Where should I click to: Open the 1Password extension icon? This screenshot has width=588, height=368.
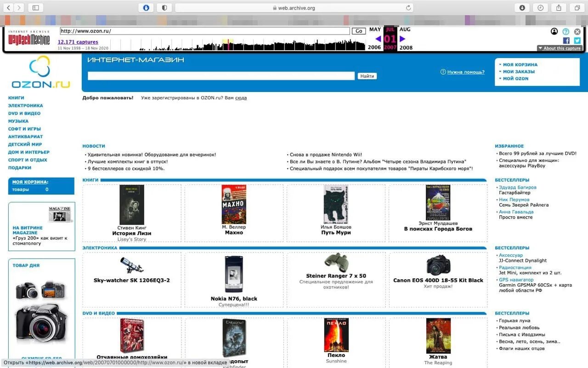pos(146,8)
